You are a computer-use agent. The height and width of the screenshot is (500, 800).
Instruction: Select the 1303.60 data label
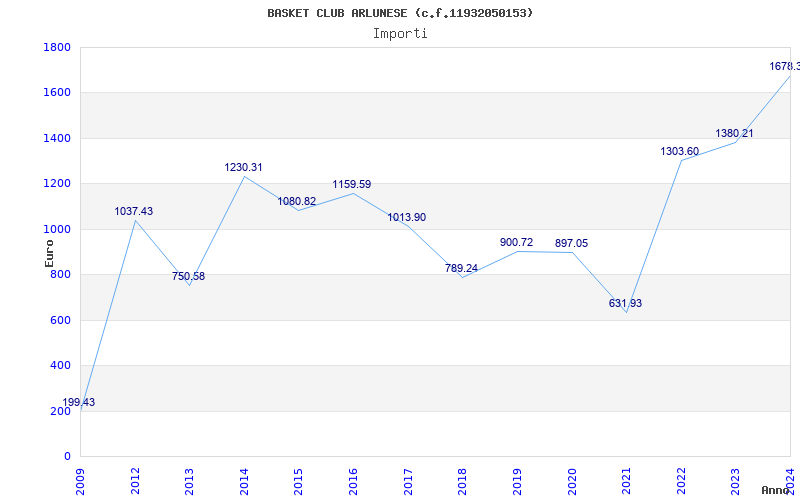click(x=680, y=152)
